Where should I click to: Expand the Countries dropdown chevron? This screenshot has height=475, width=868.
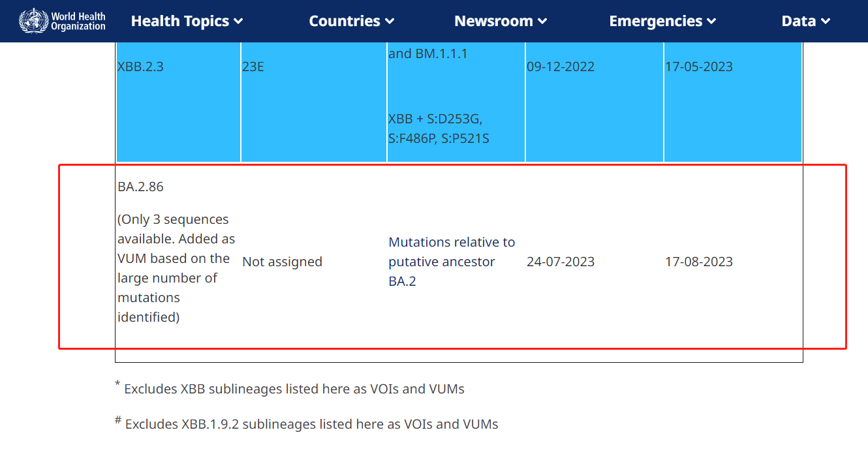pos(390,22)
